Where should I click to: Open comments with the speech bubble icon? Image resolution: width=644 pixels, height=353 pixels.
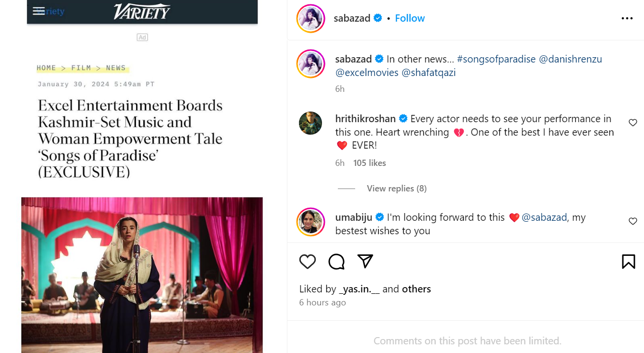(336, 262)
